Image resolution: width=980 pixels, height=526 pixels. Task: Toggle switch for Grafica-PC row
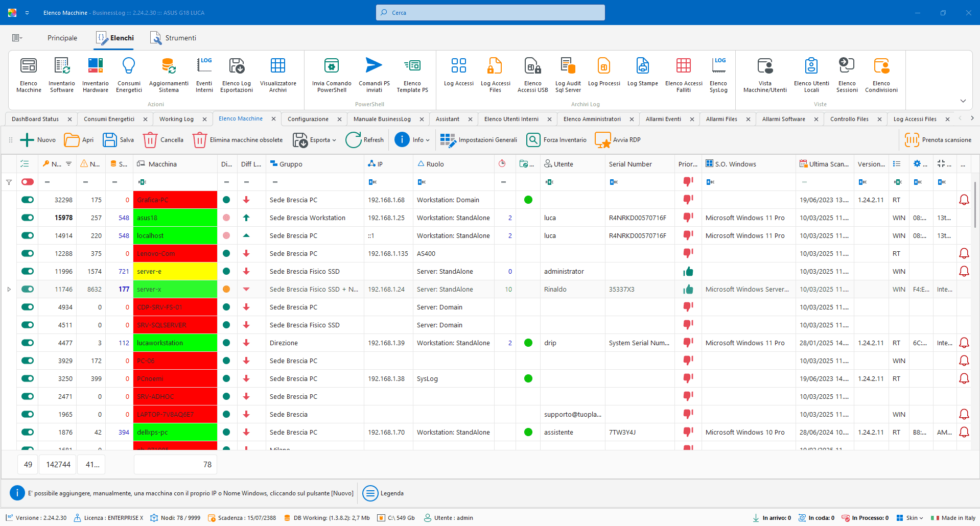28,200
